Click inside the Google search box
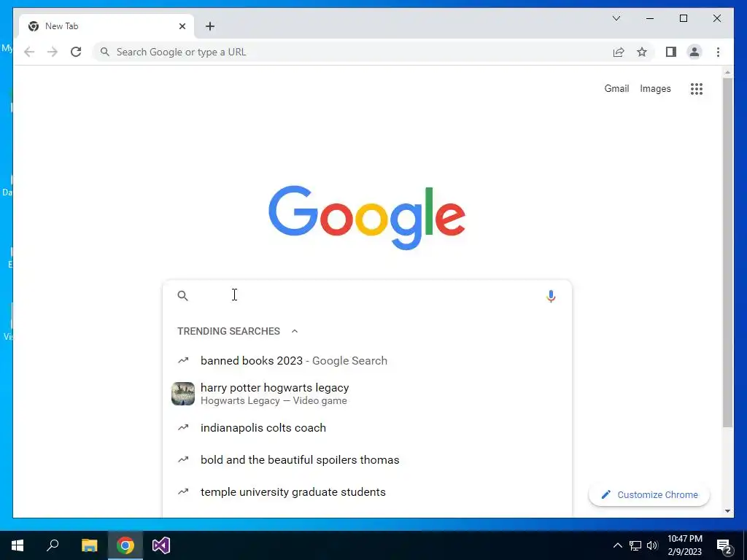Viewport: 747px width, 560px height. point(367,296)
